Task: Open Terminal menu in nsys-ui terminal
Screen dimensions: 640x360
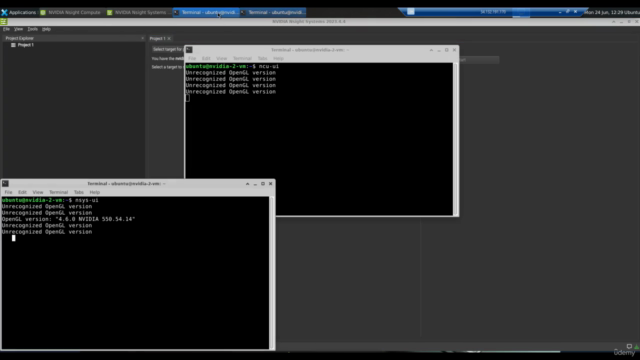Action: [x=58, y=192]
